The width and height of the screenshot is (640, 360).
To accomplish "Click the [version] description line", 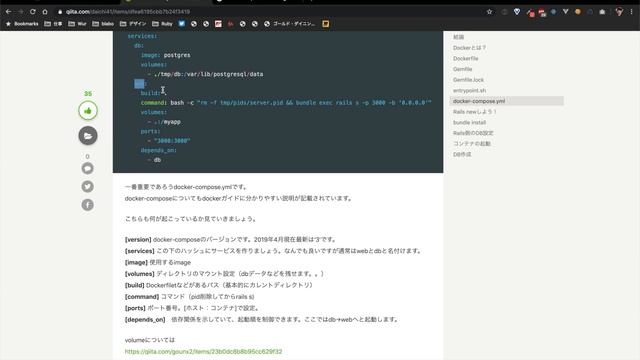I will coord(231,240).
